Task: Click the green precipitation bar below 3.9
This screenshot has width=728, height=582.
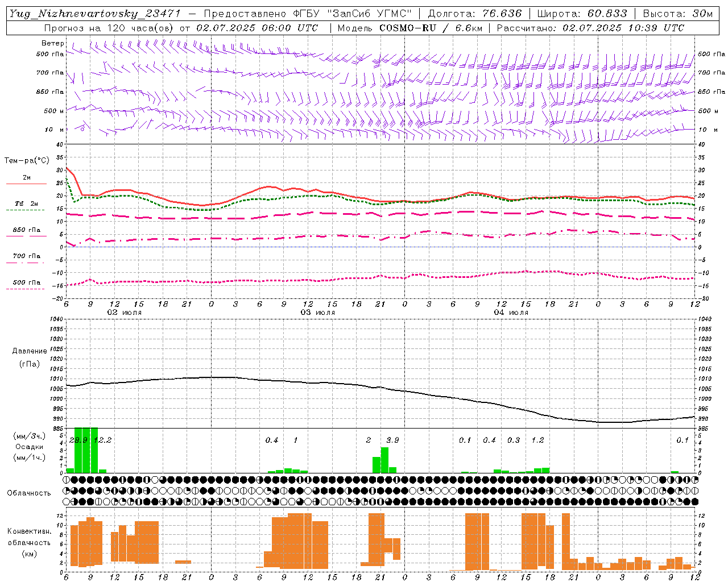Action: [x=384, y=460]
